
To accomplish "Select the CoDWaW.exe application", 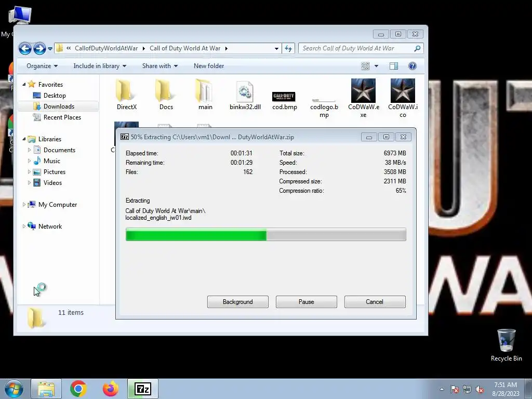I will (x=363, y=98).
